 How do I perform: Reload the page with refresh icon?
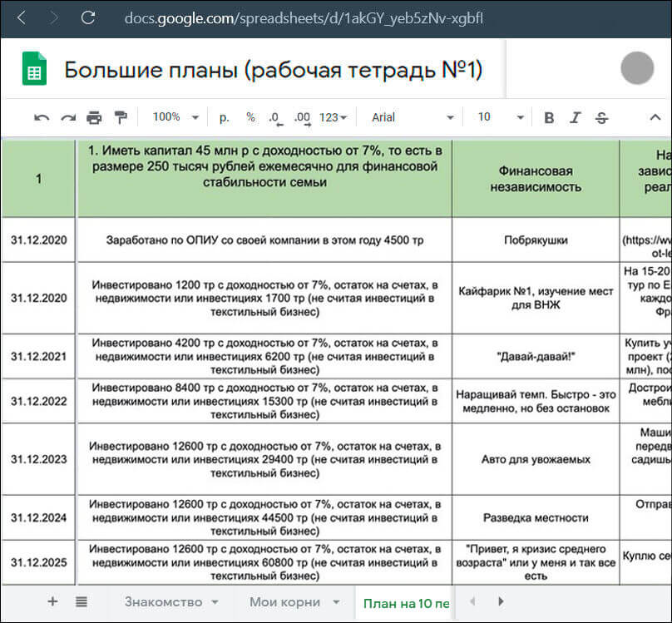click(88, 17)
